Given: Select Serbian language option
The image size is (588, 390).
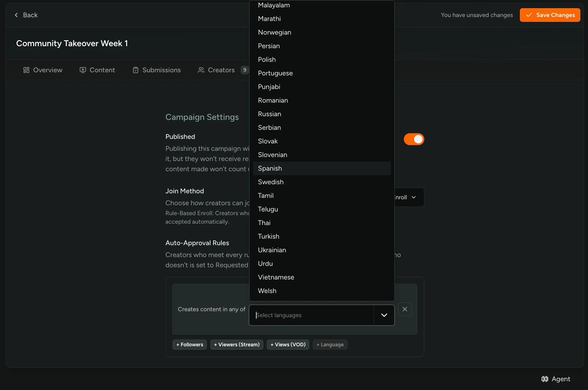Looking at the screenshot, I should tap(322, 128).
